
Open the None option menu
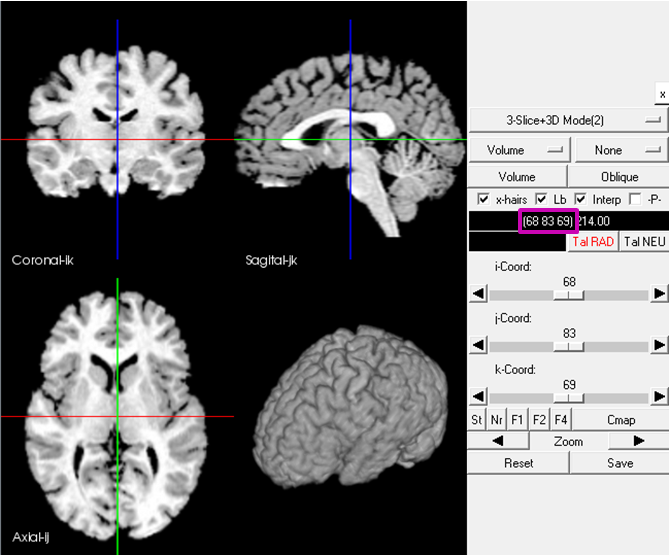tap(621, 150)
